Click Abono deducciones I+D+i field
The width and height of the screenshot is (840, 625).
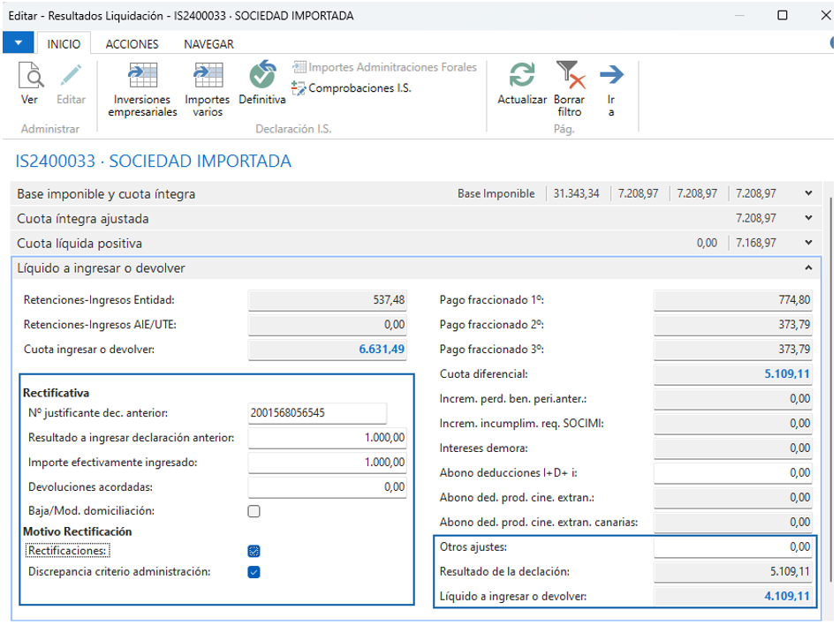(733, 473)
